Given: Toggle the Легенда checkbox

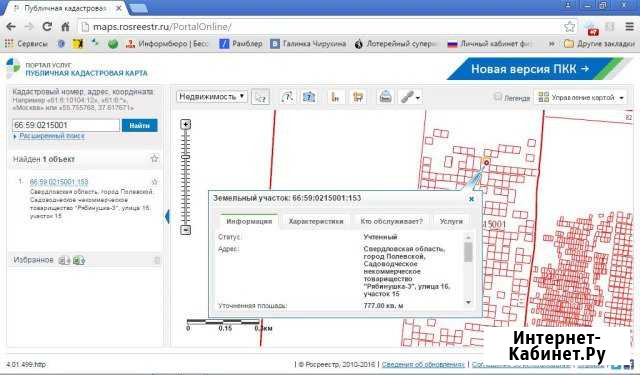Looking at the screenshot, I should tap(497, 97).
